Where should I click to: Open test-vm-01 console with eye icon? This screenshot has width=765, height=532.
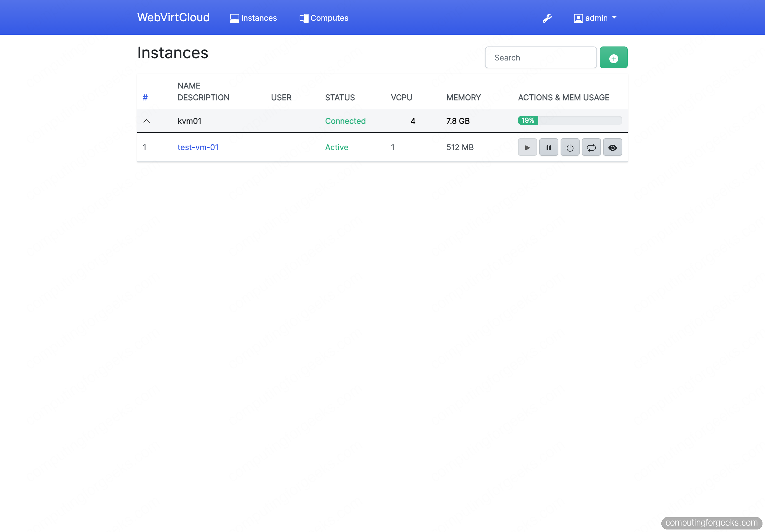612,147
